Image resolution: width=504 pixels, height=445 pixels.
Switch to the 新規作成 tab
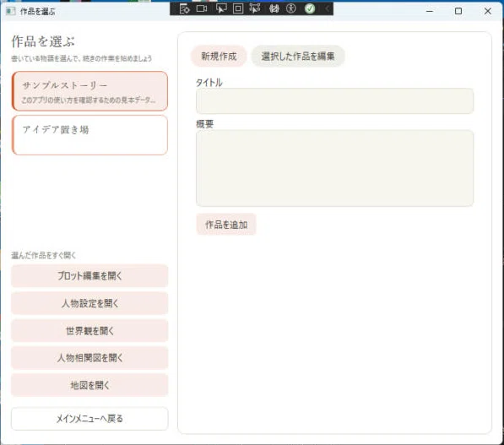(219, 57)
